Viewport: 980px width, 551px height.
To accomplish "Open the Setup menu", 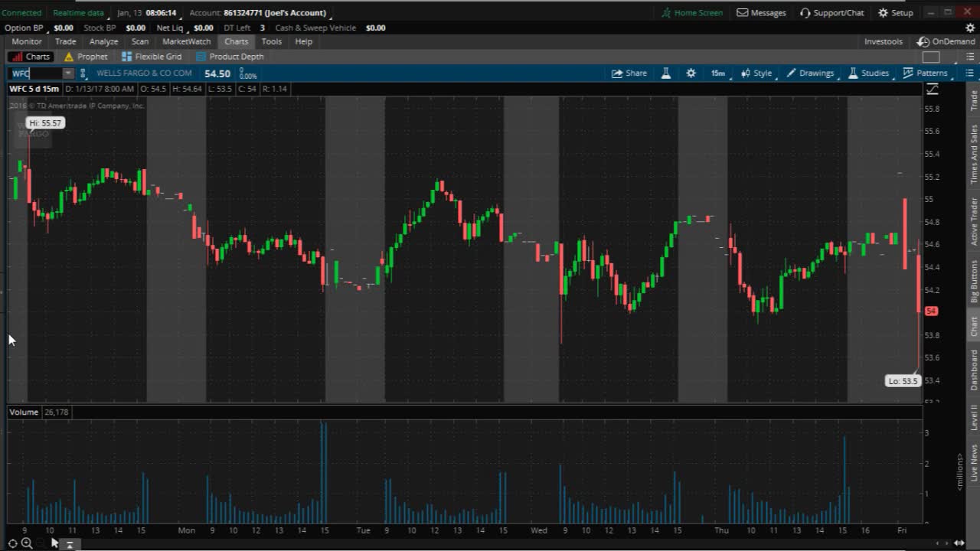I will (x=895, y=12).
